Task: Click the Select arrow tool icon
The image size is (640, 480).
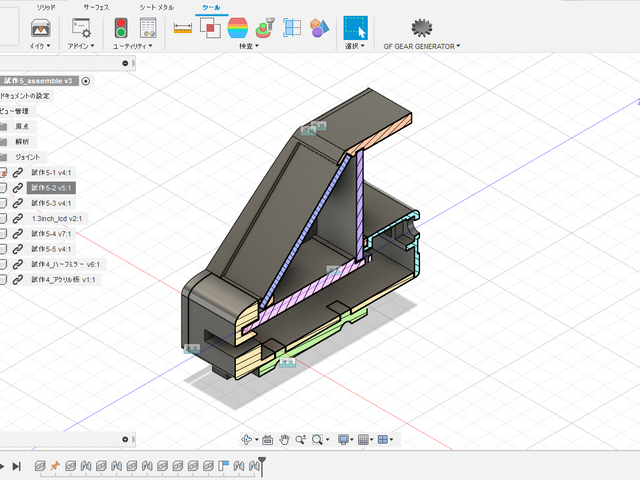Action: 355,28
